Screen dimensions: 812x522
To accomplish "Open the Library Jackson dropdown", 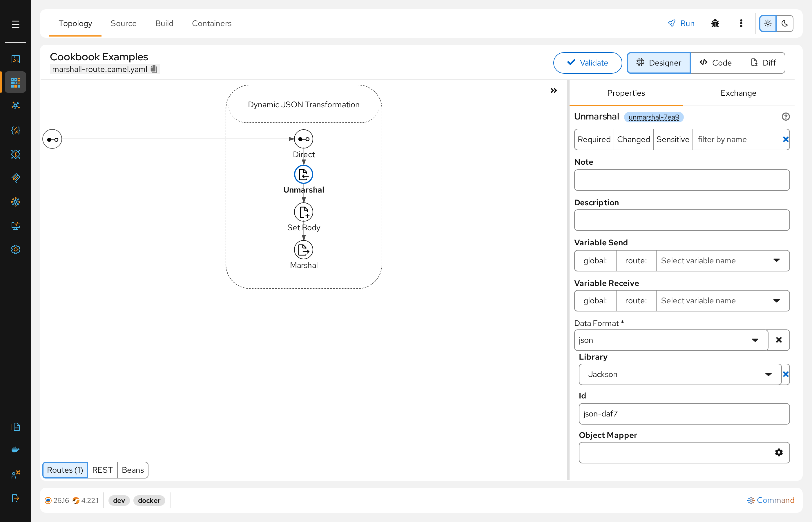I will [679, 374].
